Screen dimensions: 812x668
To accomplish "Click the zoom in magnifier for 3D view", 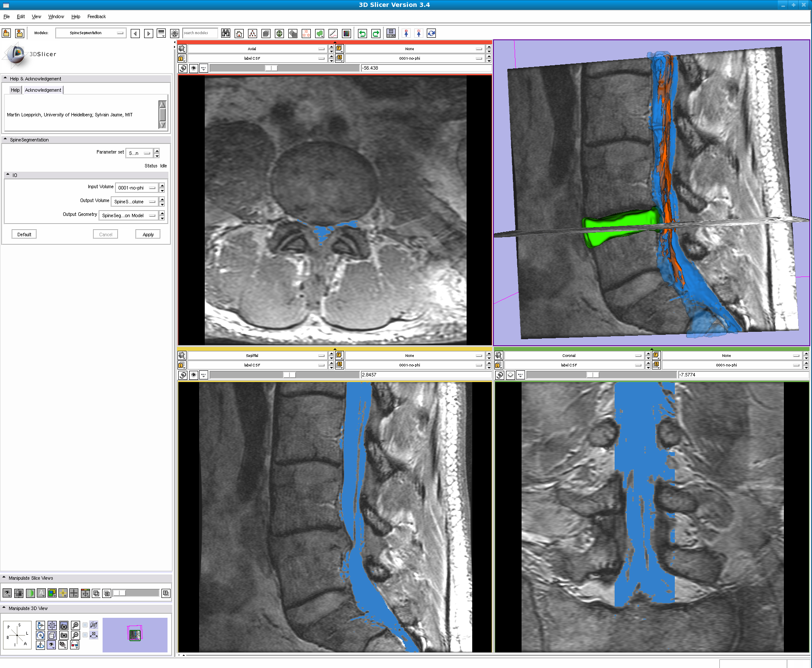I will [75, 625].
